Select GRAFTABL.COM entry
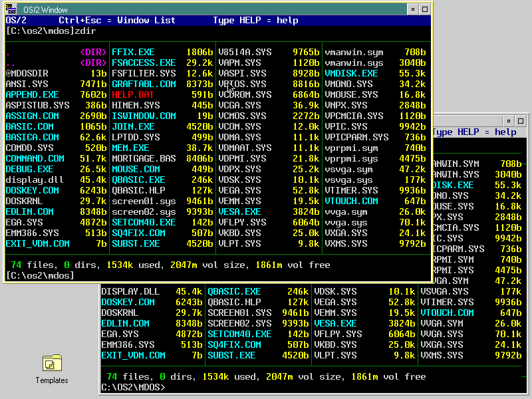The image size is (532, 399). tap(144, 84)
